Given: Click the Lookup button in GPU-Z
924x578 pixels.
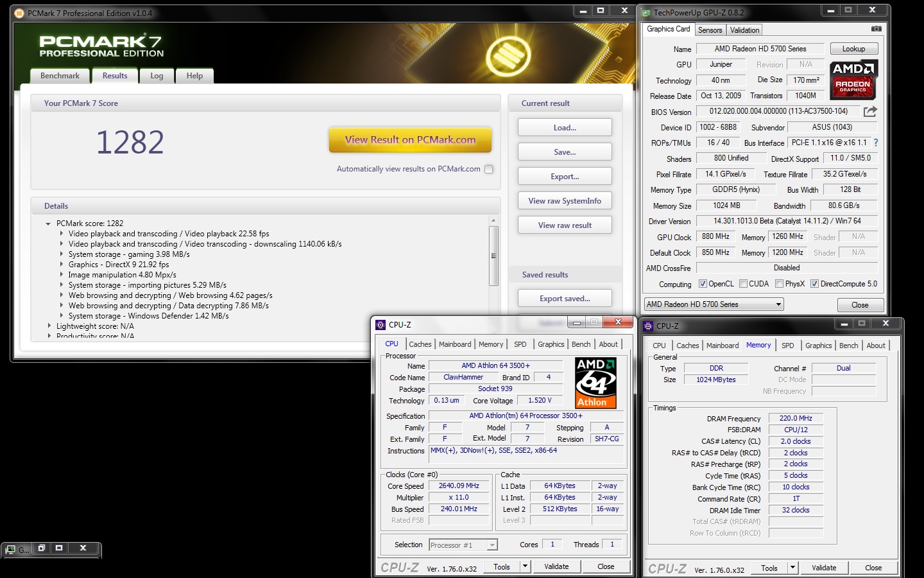Looking at the screenshot, I should coord(853,49).
